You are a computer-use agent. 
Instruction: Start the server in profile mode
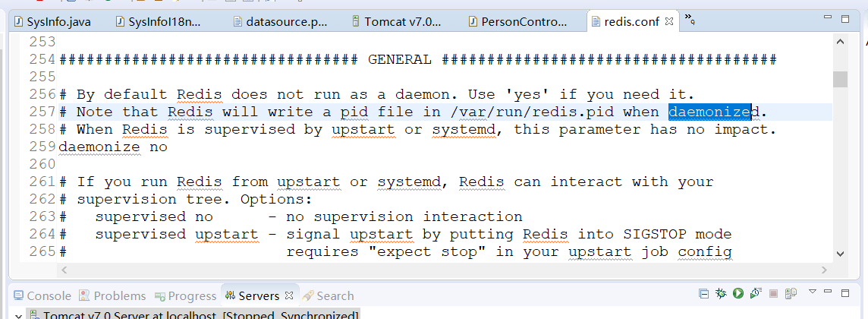[756, 293]
